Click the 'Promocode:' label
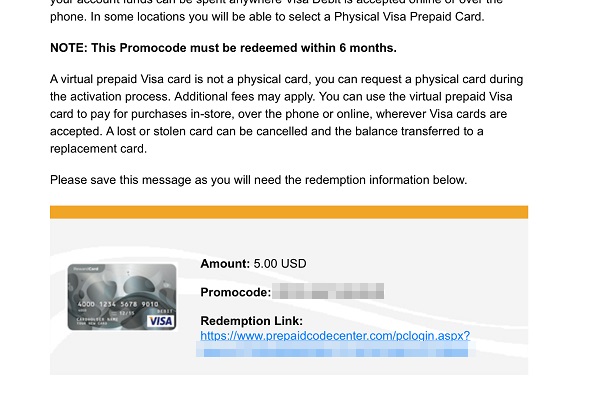 (235, 292)
